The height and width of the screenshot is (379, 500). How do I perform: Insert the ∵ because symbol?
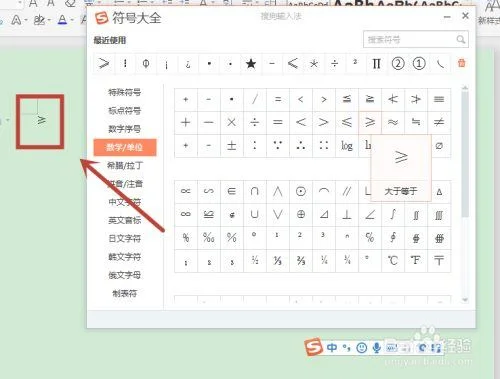click(x=278, y=146)
